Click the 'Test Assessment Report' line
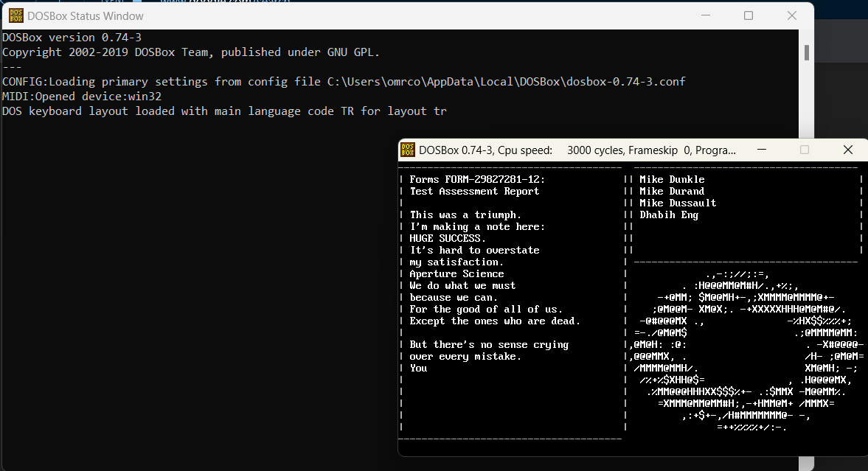The image size is (868, 471). click(474, 191)
